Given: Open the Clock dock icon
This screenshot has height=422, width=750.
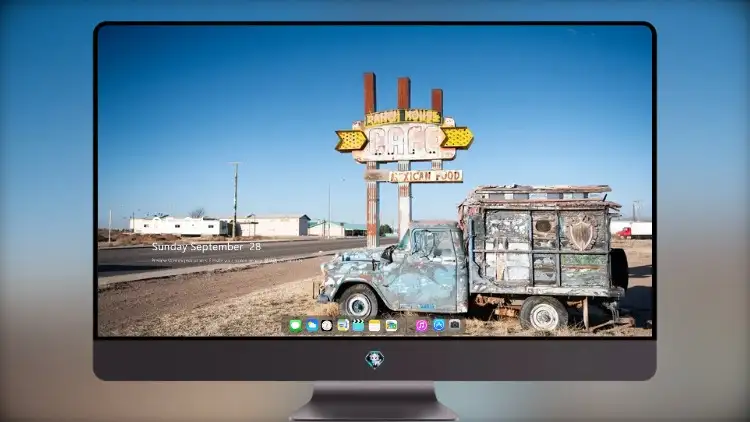Looking at the screenshot, I should pos(327,326).
